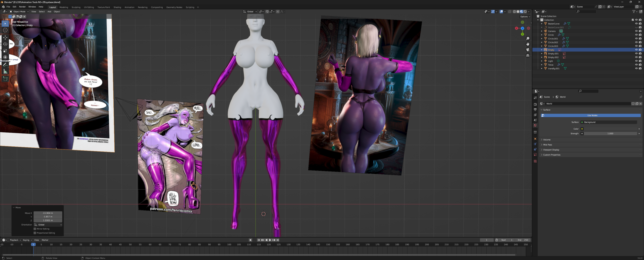Click the viewport zoom magnifier icon

pyautogui.click(x=528, y=39)
